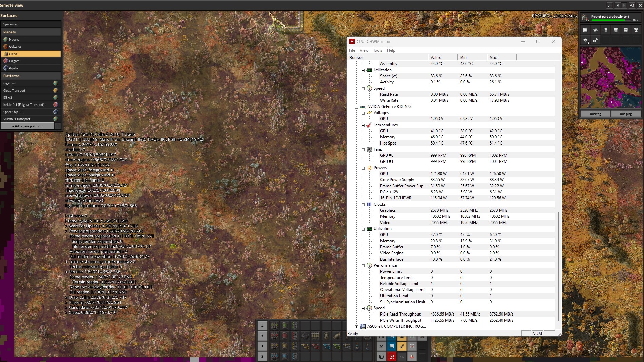
Task: Open HWMonitor Help menu
Action: (391, 50)
